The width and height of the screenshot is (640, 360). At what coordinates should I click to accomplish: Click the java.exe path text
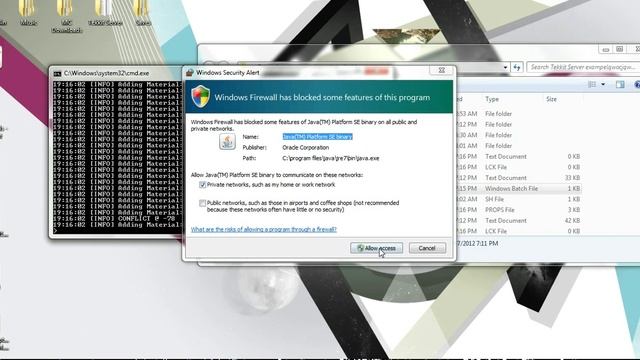click(331, 158)
